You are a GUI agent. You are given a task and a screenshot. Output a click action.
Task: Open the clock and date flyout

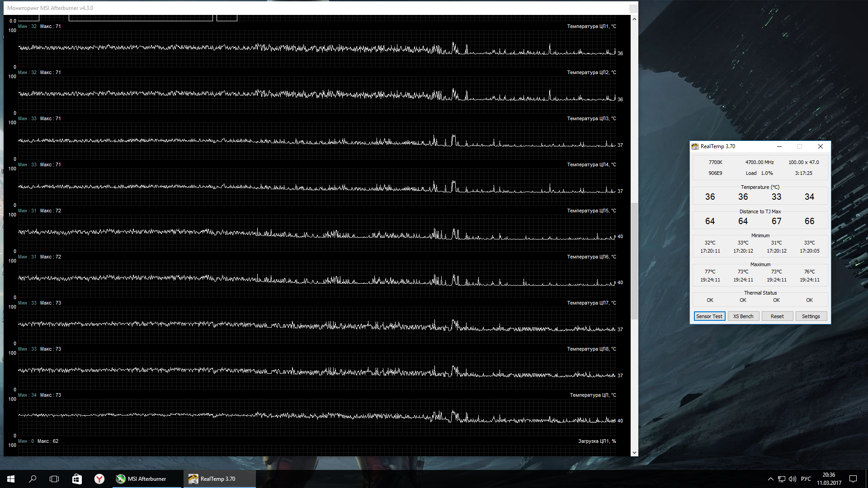point(829,479)
